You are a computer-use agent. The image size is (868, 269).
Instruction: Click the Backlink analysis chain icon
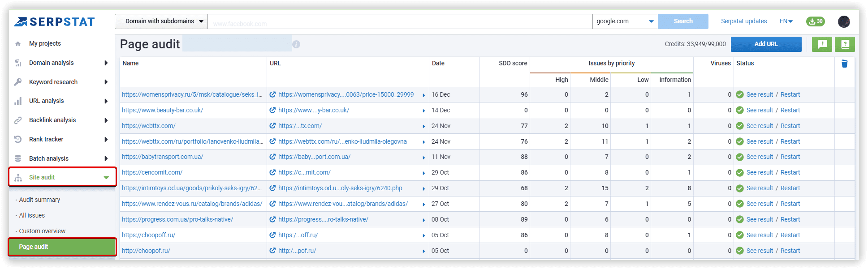18,120
